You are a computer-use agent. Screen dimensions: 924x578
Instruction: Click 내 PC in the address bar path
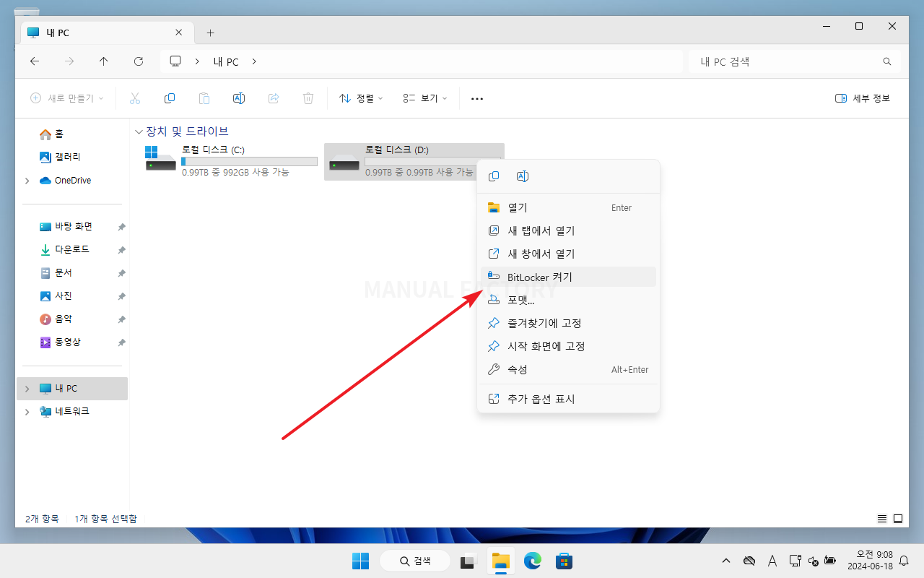226,62
